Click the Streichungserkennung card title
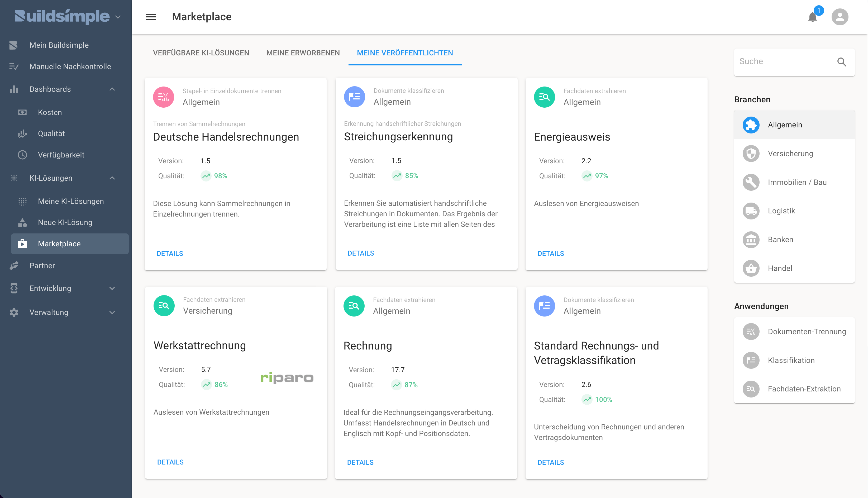 398,136
